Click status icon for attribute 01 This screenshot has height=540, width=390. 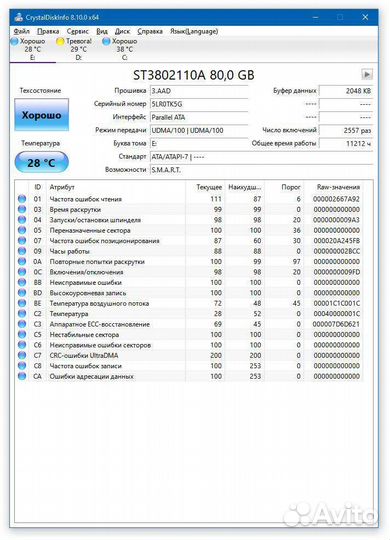pos(22,199)
